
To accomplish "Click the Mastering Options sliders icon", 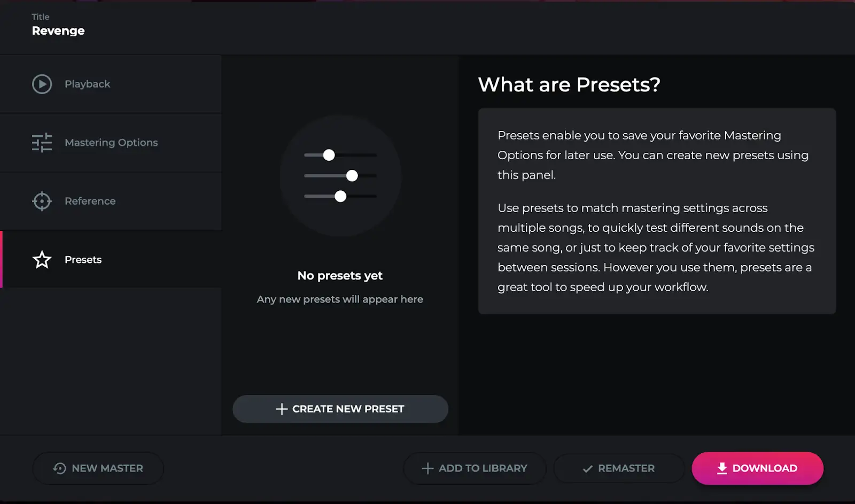I will tap(42, 143).
